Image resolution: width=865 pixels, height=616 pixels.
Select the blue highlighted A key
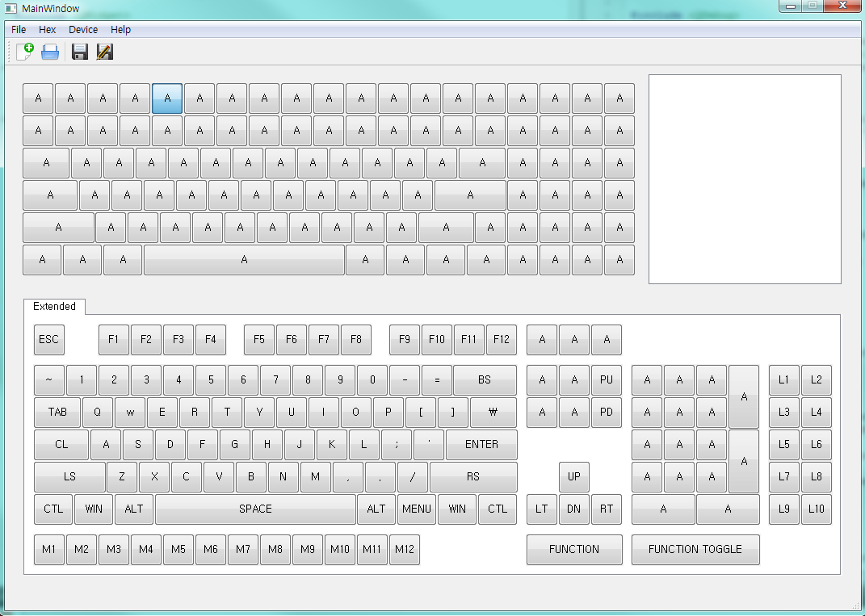pos(167,98)
